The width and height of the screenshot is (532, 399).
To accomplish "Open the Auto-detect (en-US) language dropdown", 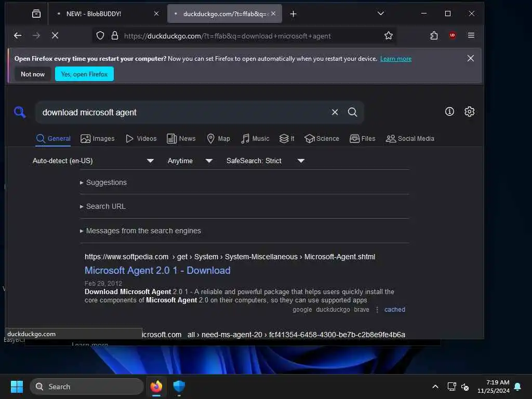I will pos(94,161).
